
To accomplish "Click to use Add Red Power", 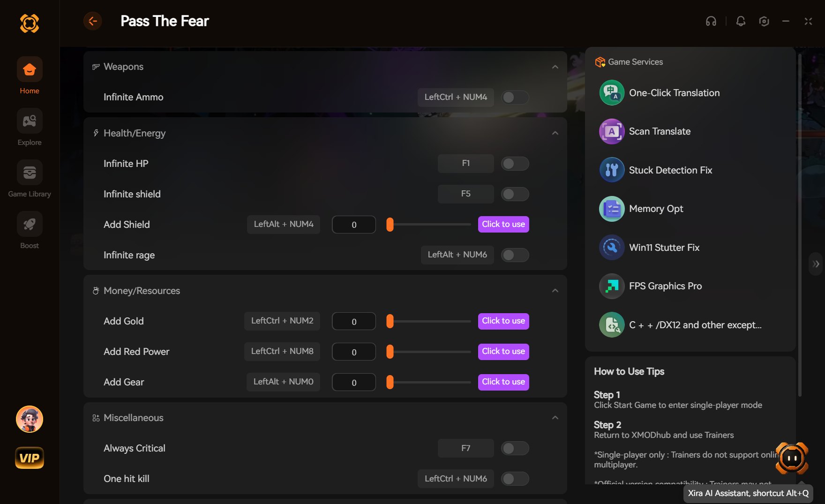I will pyautogui.click(x=503, y=351).
